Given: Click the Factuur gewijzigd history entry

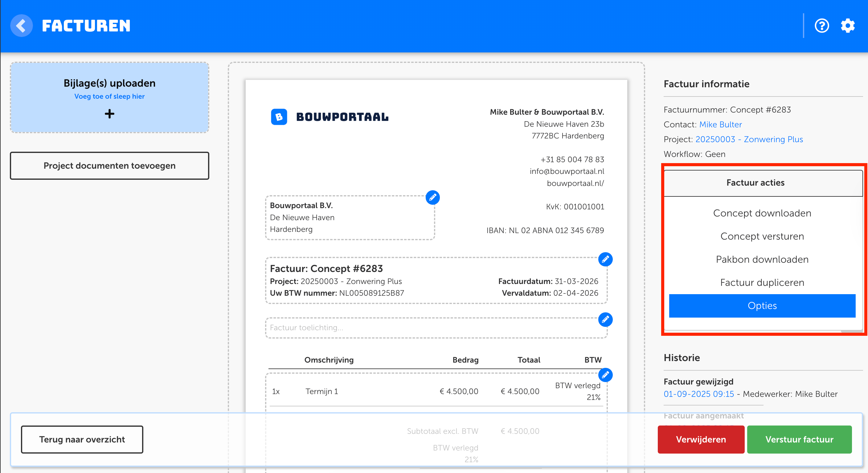Looking at the screenshot, I should (x=698, y=382).
